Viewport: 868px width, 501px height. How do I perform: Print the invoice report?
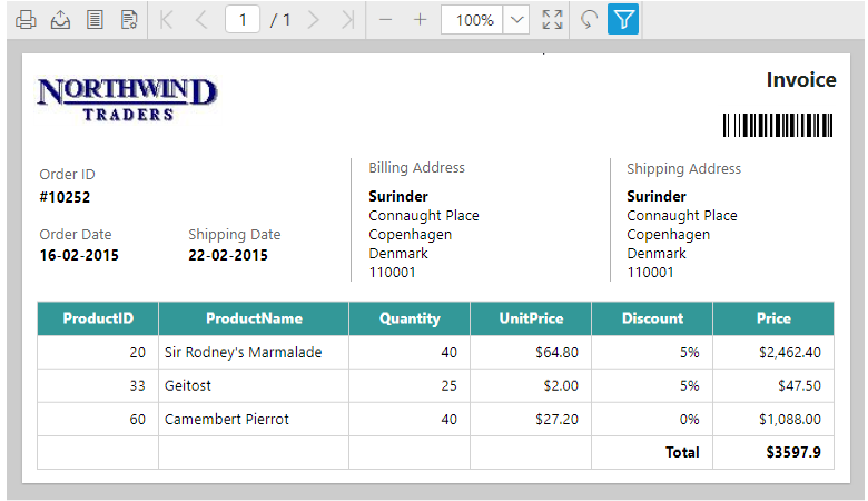tap(26, 19)
